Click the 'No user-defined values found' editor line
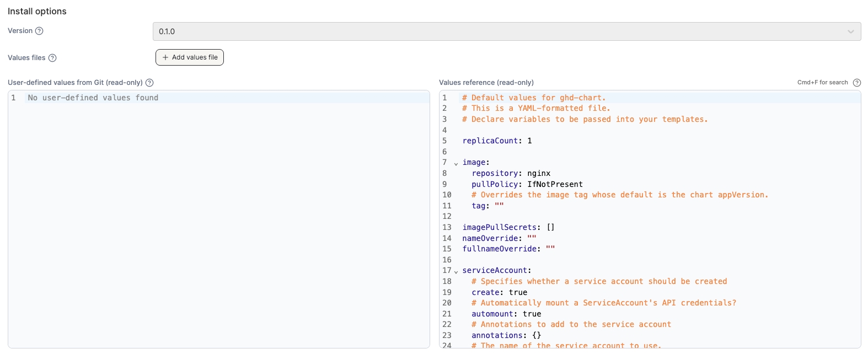This screenshot has height=354, width=868. pos(93,98)
